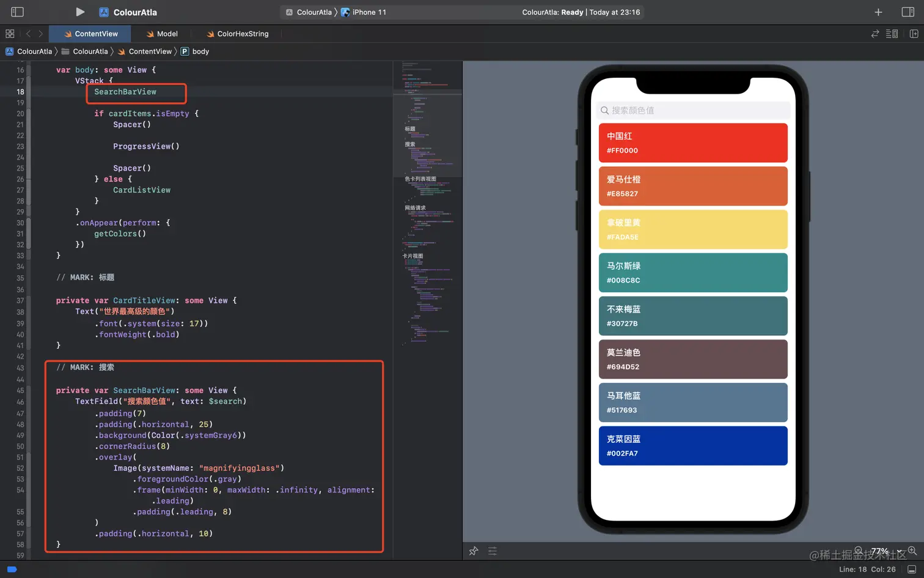Click ProgressView() in the code
Screen dimensions: 924x578
146,146
